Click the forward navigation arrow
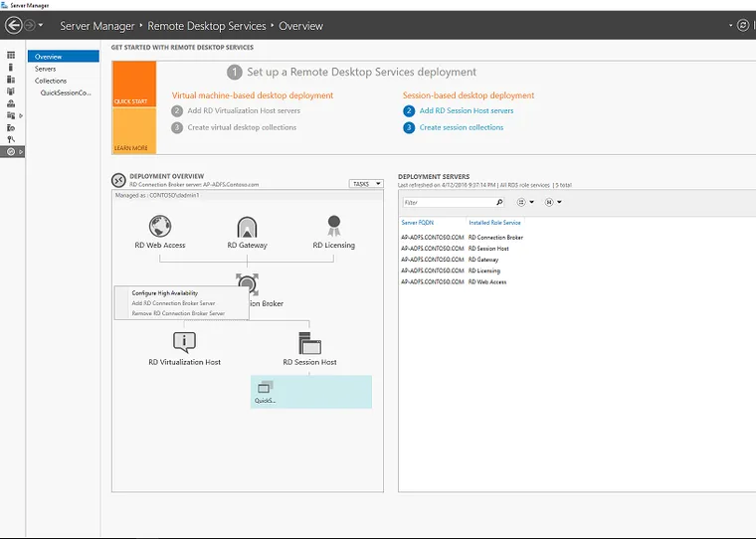 (x=30, y=25)
